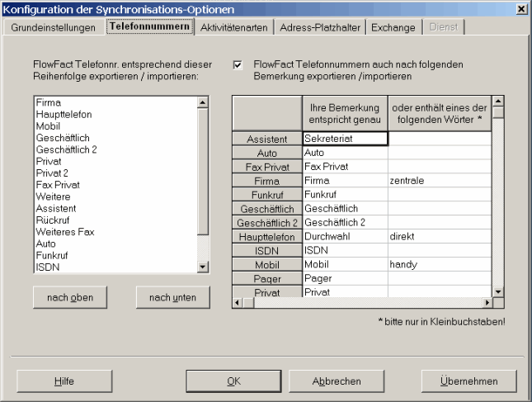Click the Firma row header in the table
The image size is (532, 402).
267,181
